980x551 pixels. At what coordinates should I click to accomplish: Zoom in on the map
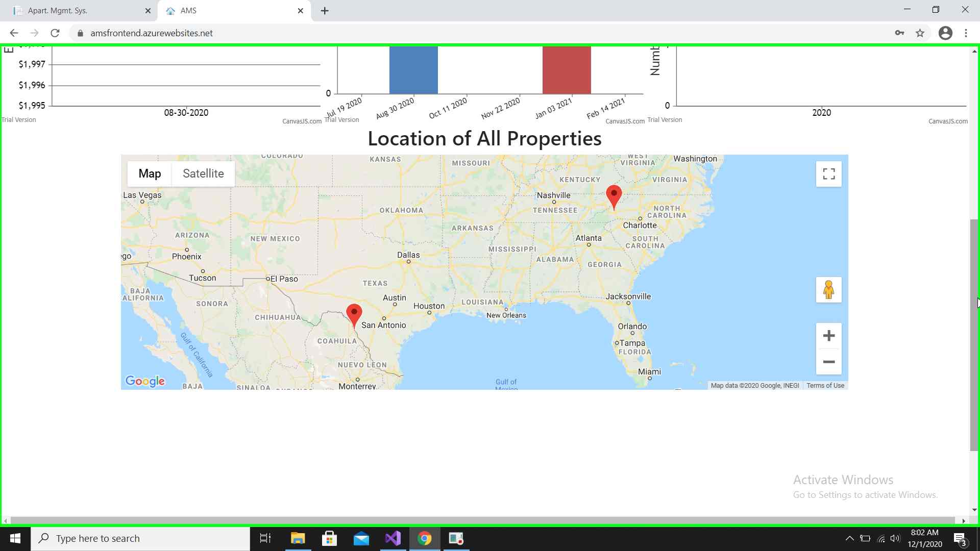click(829, 336)
